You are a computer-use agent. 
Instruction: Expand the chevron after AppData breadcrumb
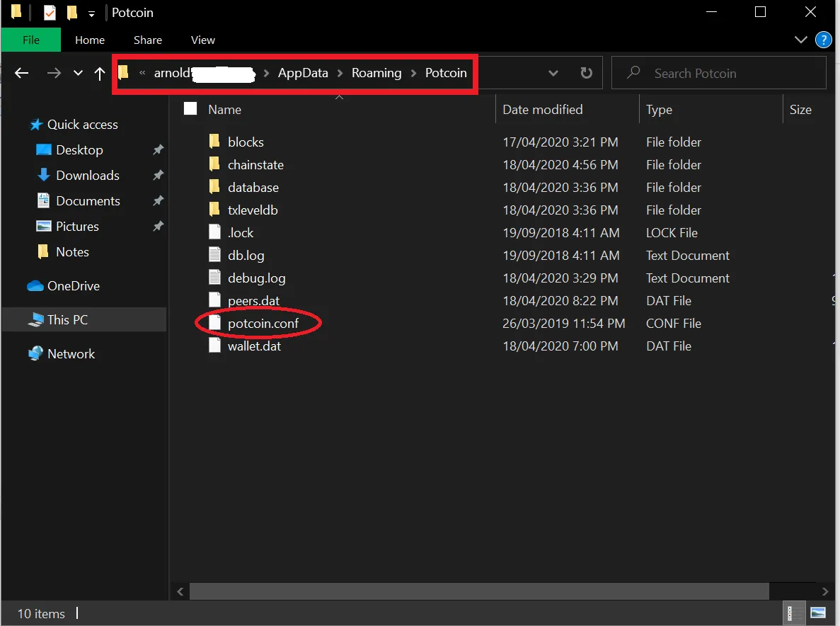coord(340,74)
